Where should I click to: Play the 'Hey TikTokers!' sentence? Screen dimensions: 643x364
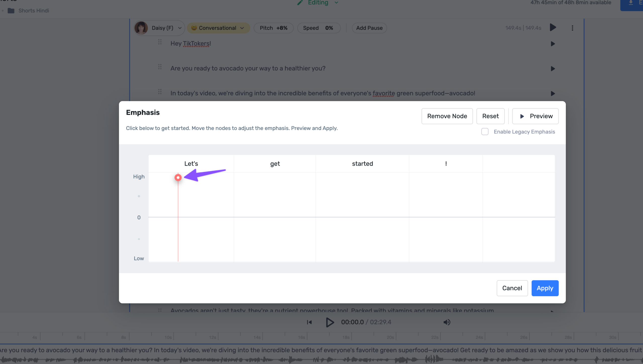click(x=553, y=44)
